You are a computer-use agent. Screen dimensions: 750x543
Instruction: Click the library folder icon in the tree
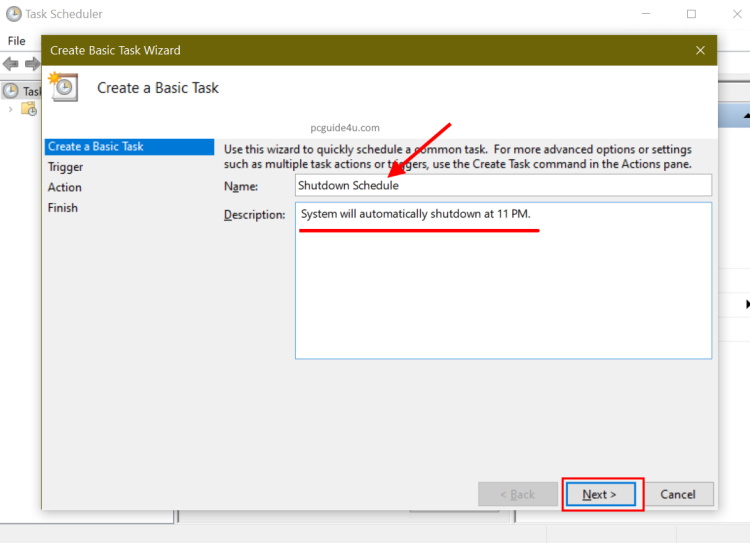click(x=29, y=109)
